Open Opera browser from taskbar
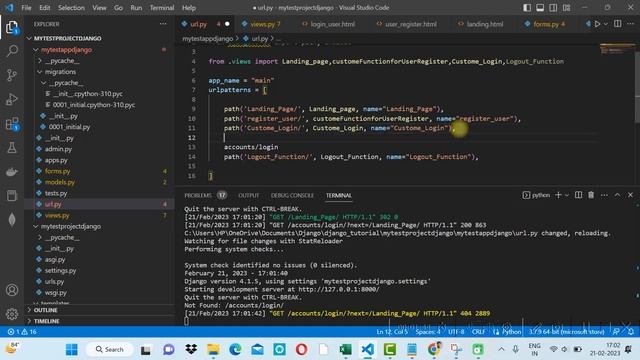640x360 pixels. tap(302, 350)
